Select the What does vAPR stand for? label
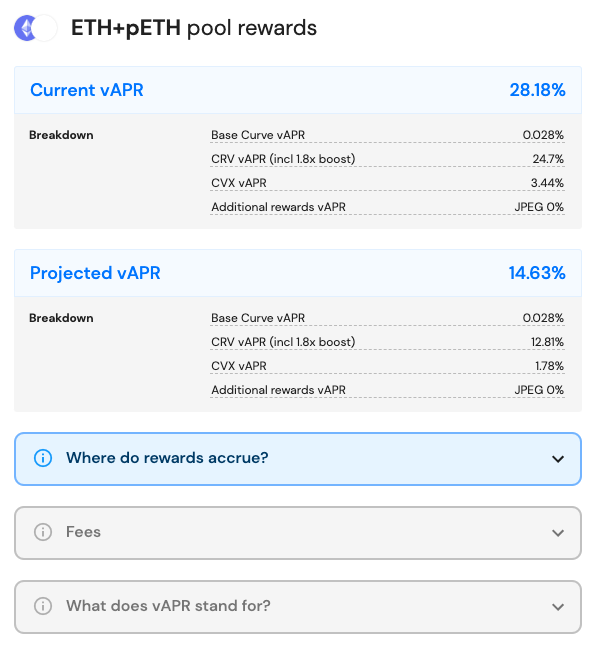 point(168,606)
